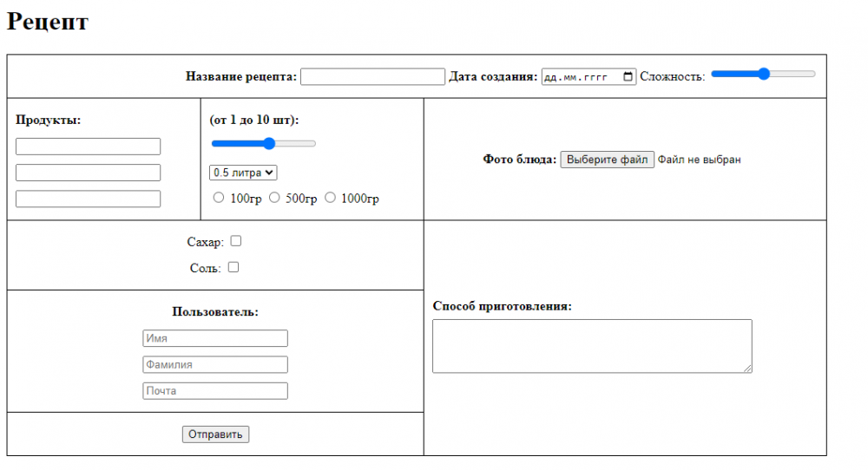The width and height of the screenshot is (868, 470).
Task: Select the second Продукты input field
Action: point(88,173)
